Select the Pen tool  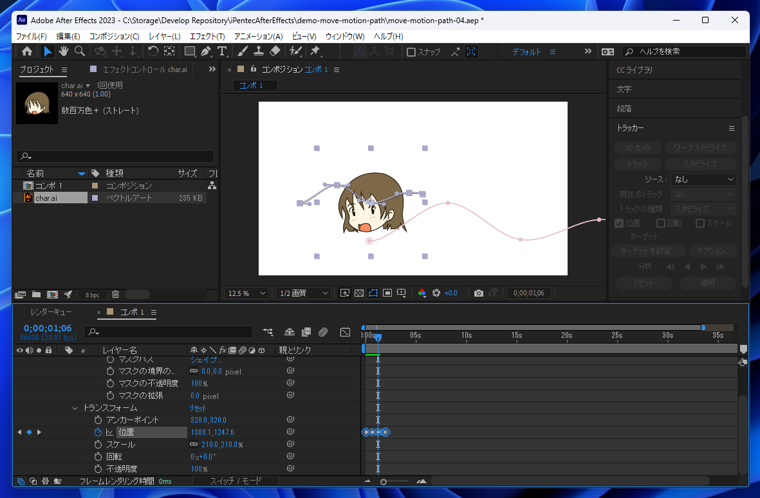205,52
